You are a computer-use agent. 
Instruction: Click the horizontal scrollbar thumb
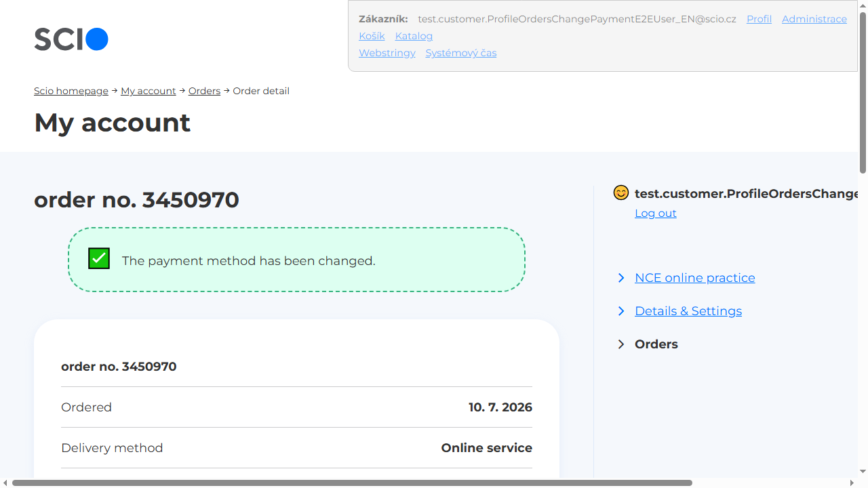(352, 483)
